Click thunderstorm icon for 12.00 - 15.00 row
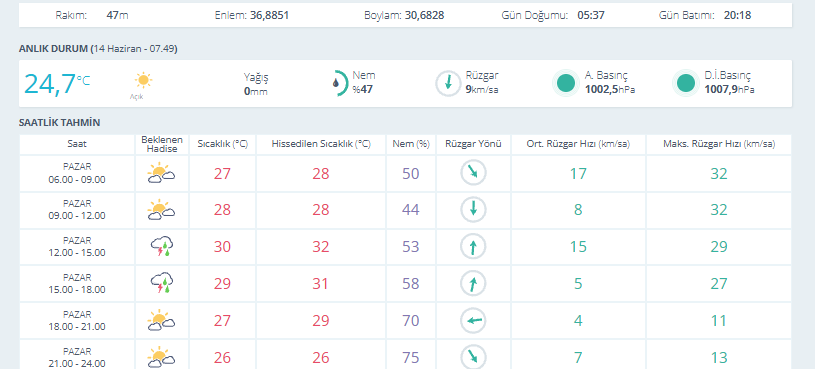The image size is (815, 369). pyautogui.click(x=162, y=246)
